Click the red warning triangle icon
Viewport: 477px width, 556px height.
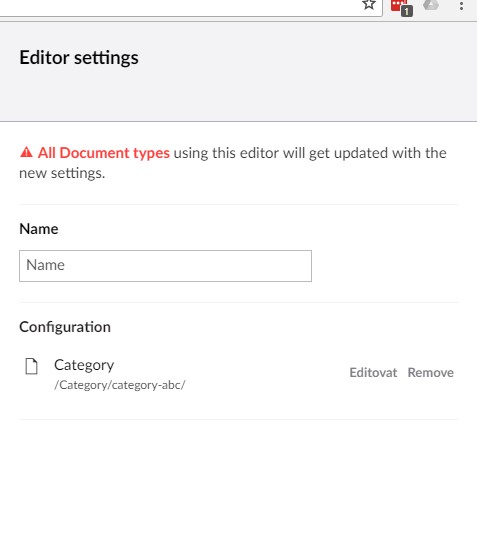tap(26, 152)
